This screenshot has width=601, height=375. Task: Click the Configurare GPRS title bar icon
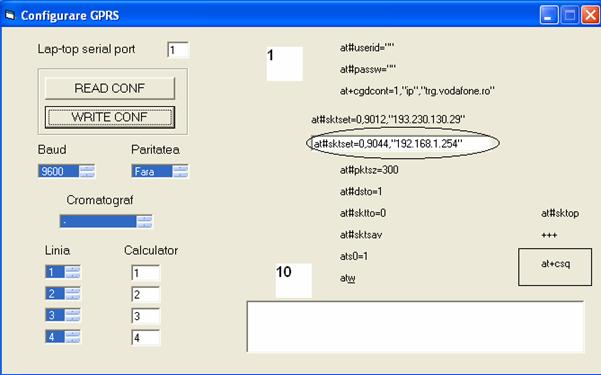tap(10, 15)
